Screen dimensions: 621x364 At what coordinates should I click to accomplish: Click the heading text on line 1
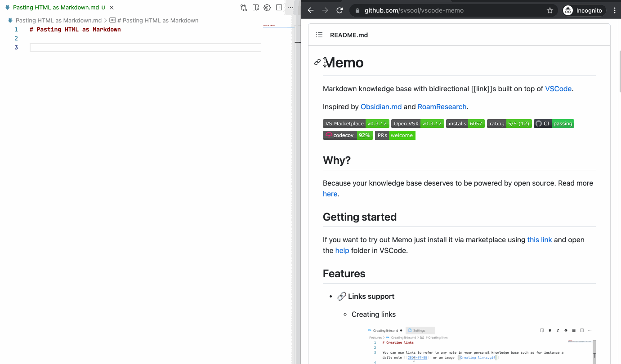point(75,30)
